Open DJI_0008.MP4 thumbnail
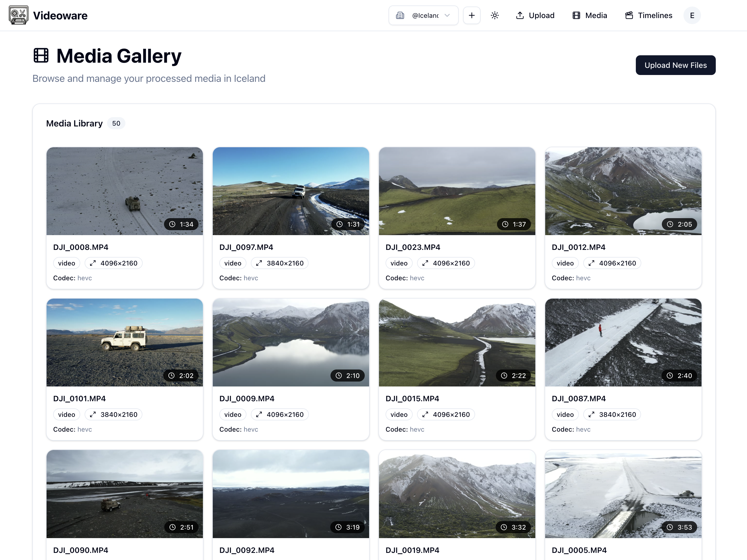Viewport: 747px width, 560px height. [125, 191]
